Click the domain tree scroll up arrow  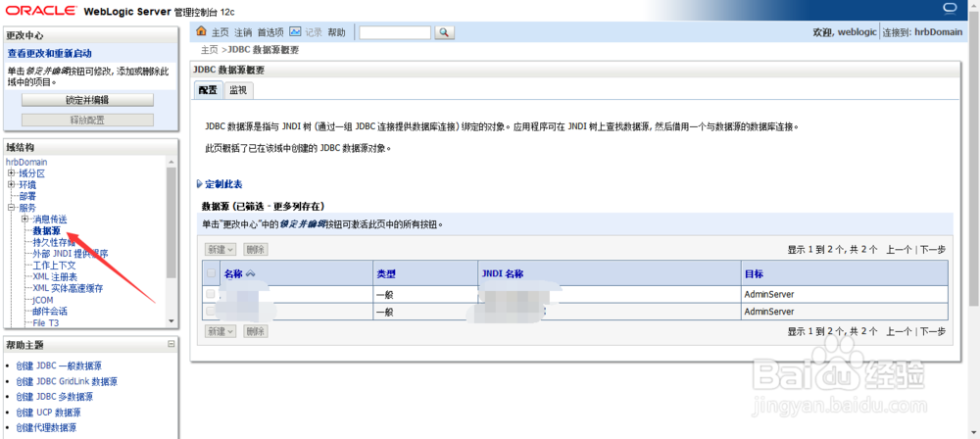click(171, 162)
